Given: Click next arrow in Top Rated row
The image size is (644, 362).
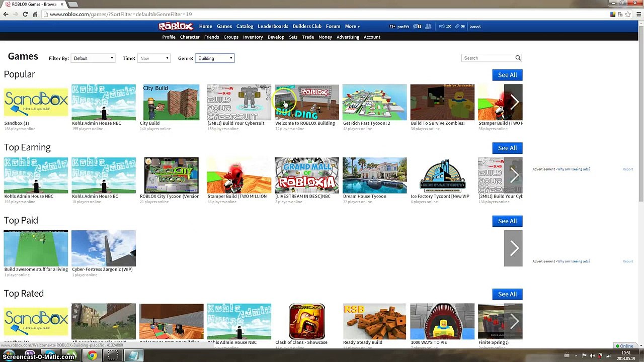Looking at the screenshot, I should pyautogui.click(x=513, y=321).
